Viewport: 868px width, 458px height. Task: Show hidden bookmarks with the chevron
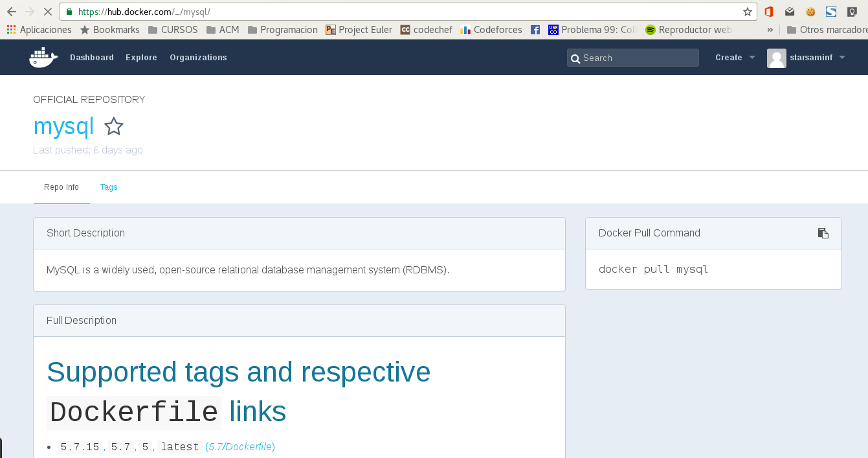(770, 30)
